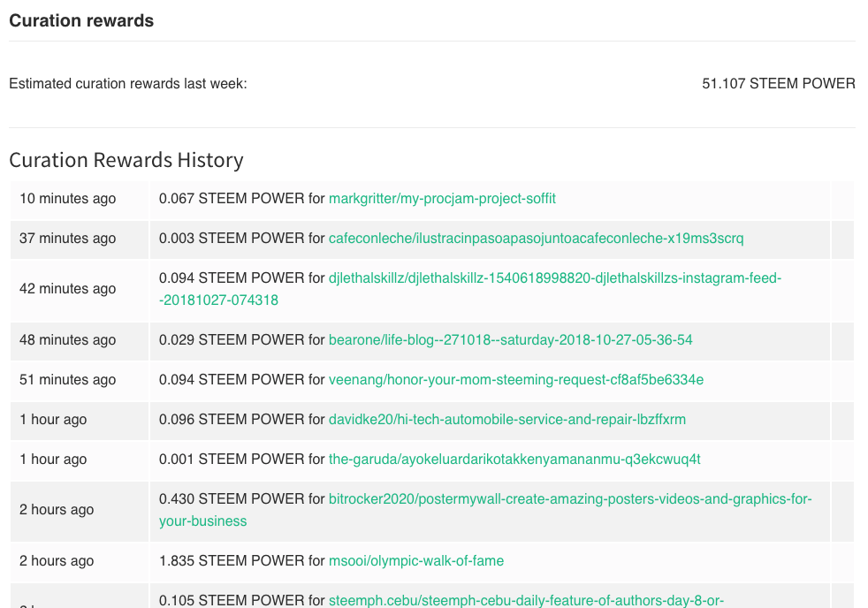
Task: Click the '51.107 STEEM POWER' weekly total
Action: [779, 84]
